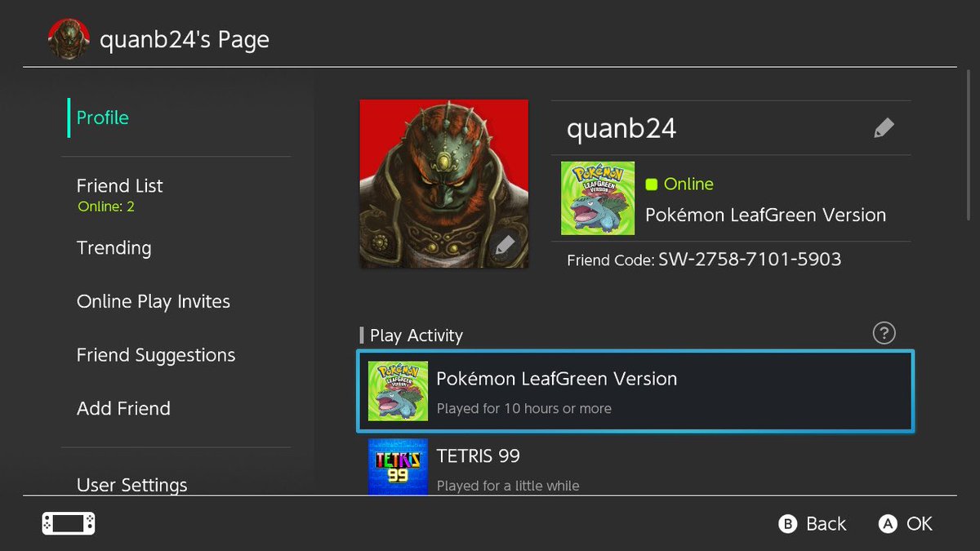Edit the profile picture via the pencil overlay
The height and width of the screenshot is (551, 980).
505,245
